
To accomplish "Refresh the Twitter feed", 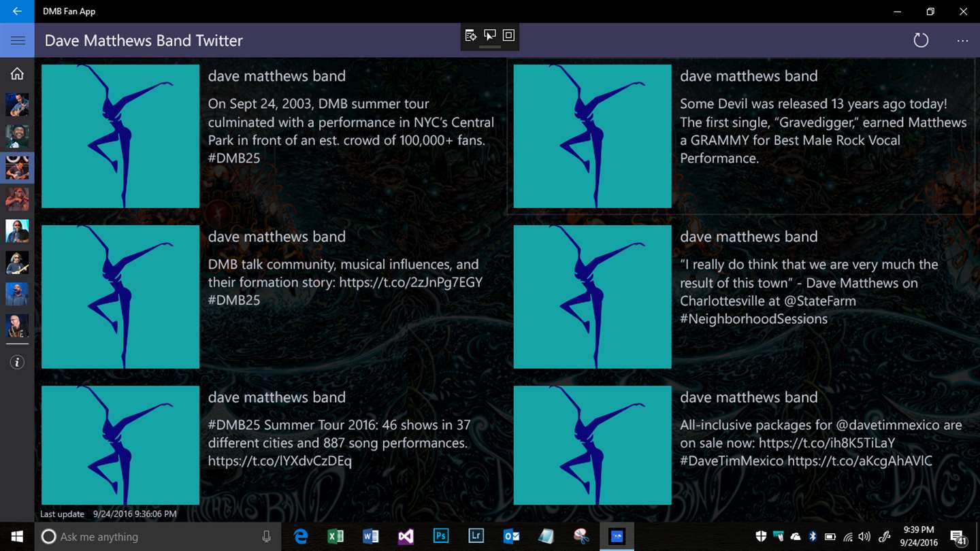I will [921, 40].
